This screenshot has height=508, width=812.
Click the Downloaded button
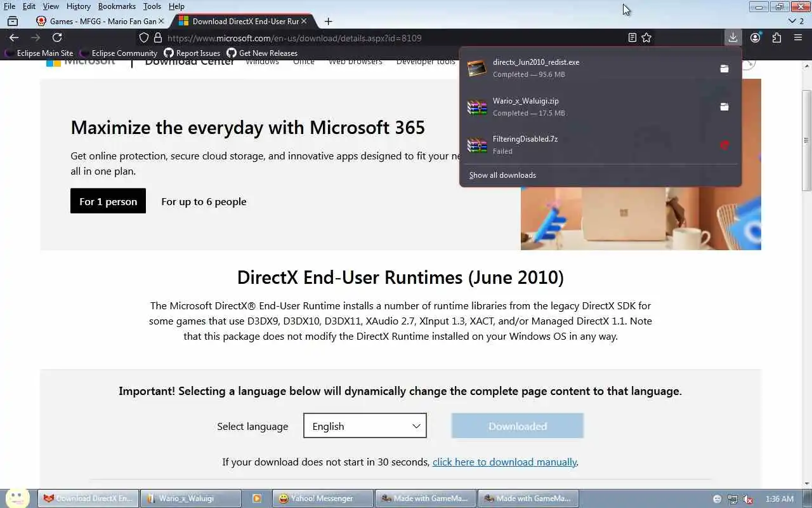[517, 425]
